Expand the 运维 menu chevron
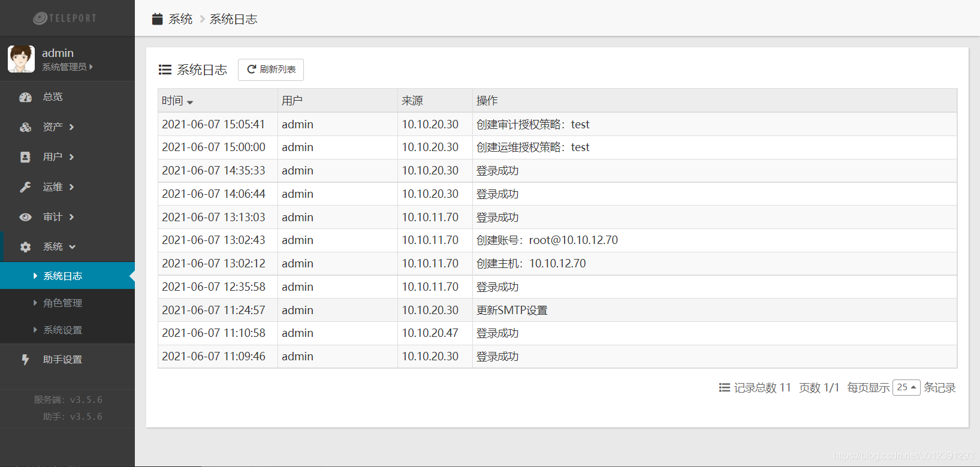 [71, 187]
